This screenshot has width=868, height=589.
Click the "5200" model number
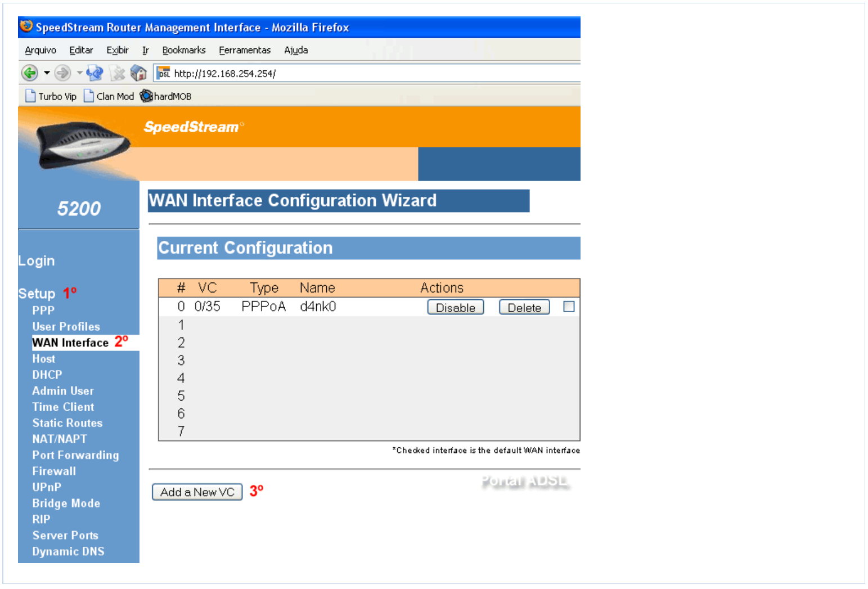tap(79, 209)
